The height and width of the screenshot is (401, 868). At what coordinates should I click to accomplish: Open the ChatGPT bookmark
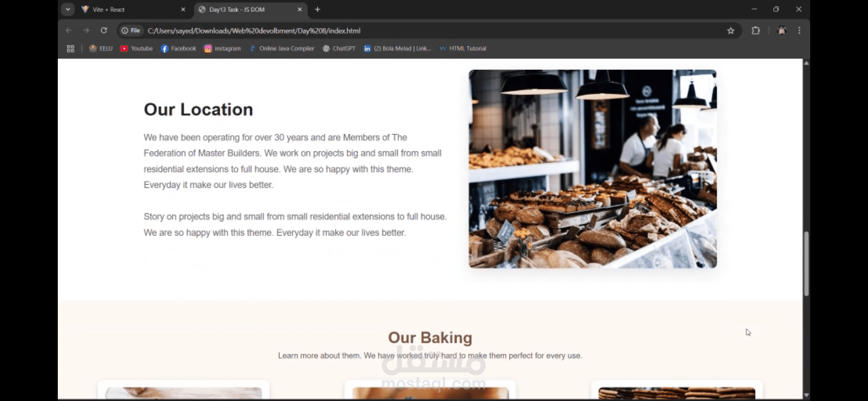[339, 48]
